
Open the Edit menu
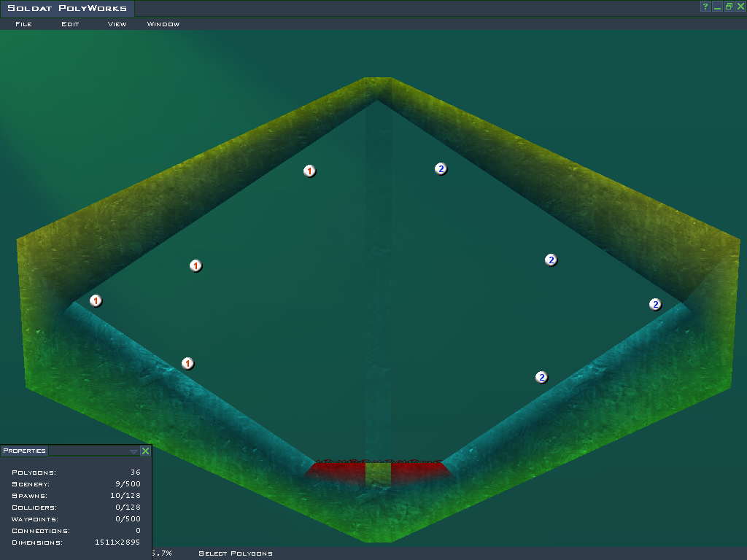tap(70, 24)
